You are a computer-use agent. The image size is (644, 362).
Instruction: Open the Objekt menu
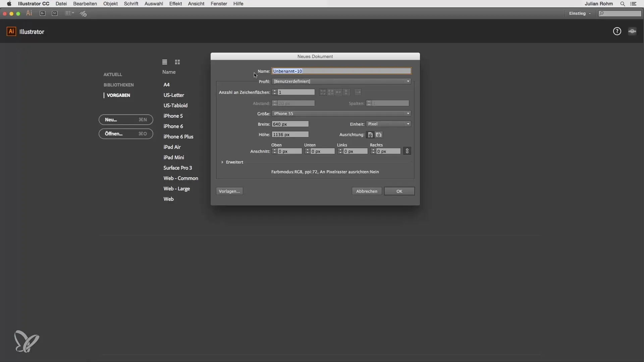coord(110,4)
